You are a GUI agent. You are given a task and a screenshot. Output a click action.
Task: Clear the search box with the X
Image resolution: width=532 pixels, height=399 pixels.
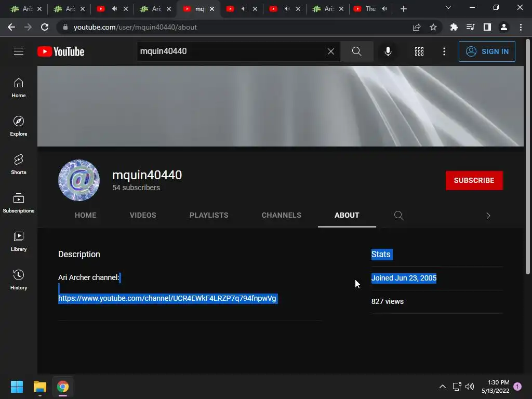(331, 51)
